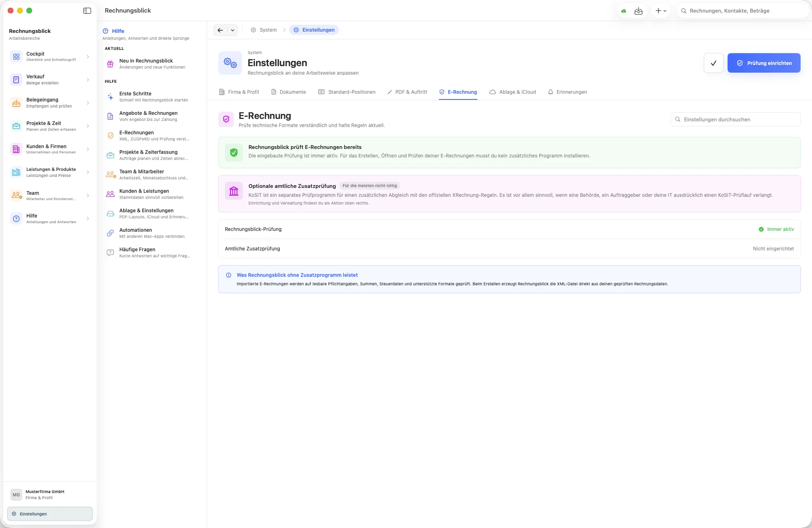Image resolution: width=812 pixels, height=528 pixels.
Task: Click the Leistungen & Produkte icon
Action: coord(16,172)
